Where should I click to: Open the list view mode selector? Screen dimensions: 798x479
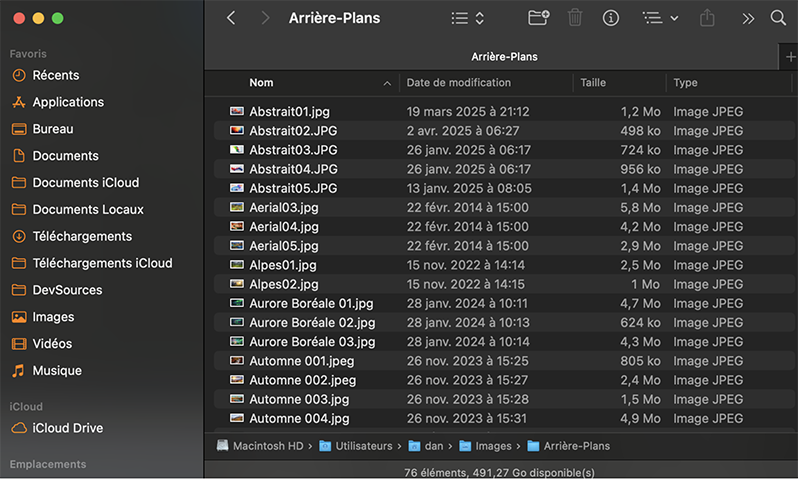coord(467,18)
